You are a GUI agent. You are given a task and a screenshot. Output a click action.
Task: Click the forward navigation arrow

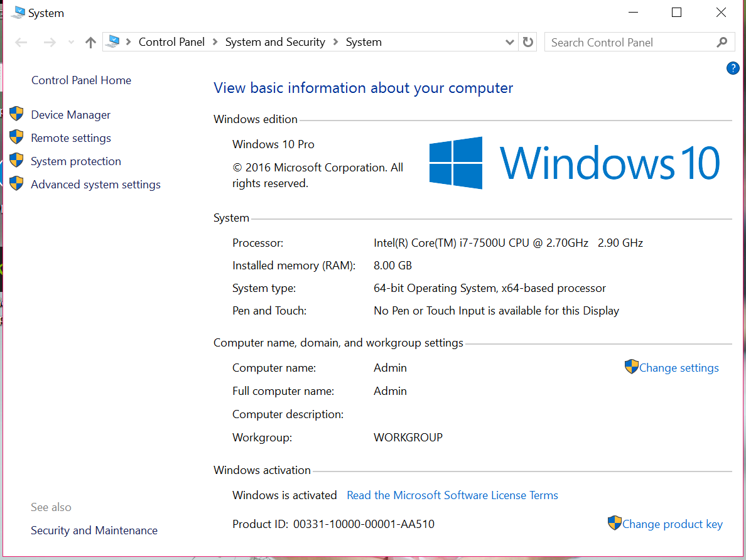pos(50,42)
